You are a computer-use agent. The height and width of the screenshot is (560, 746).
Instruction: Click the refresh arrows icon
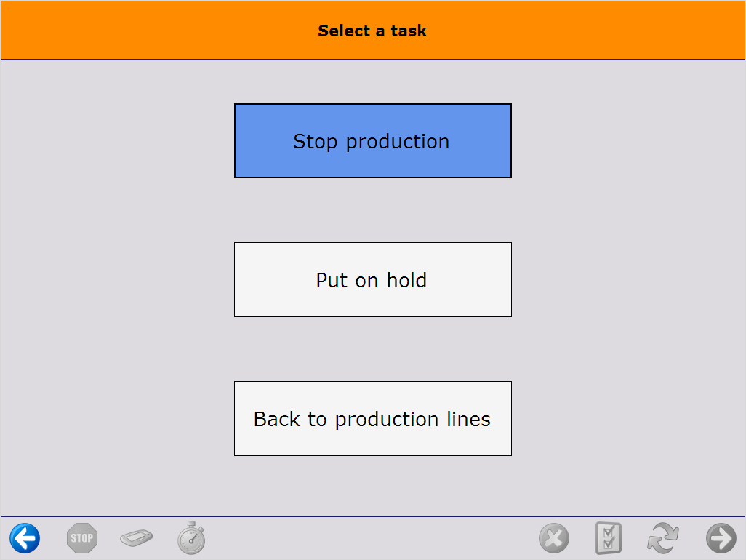tap(662, 537)
